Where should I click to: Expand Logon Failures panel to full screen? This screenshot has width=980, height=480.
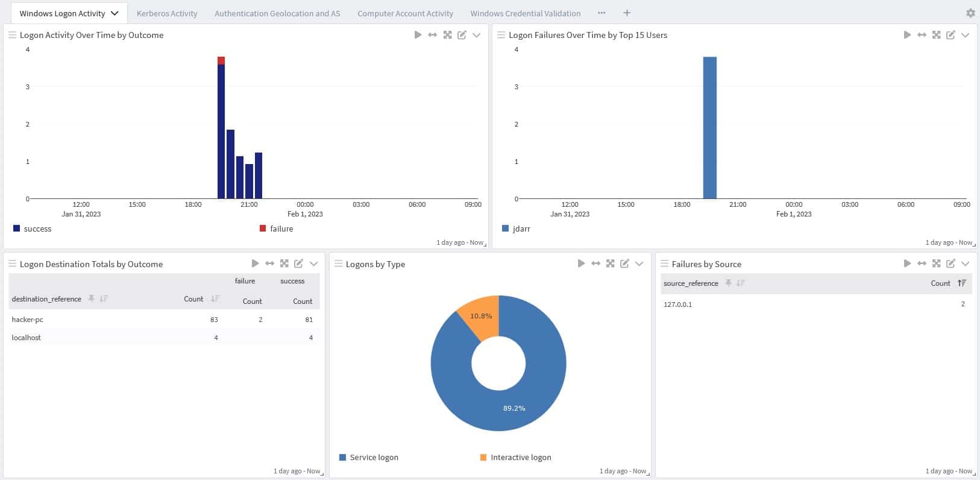click(936, 35)
